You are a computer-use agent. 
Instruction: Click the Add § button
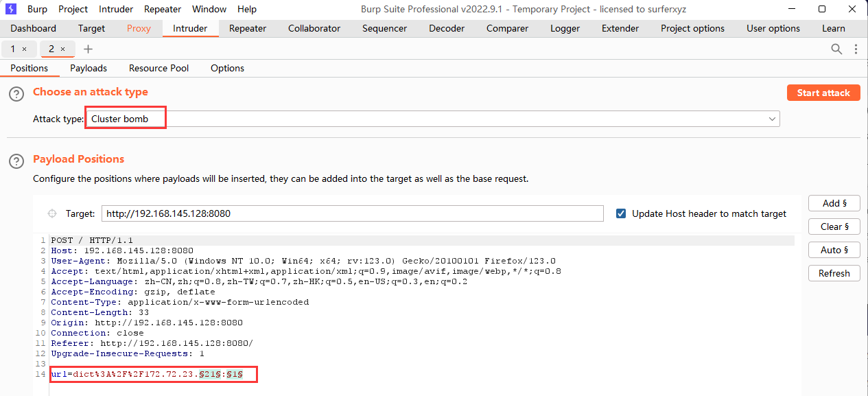[834, 203]
